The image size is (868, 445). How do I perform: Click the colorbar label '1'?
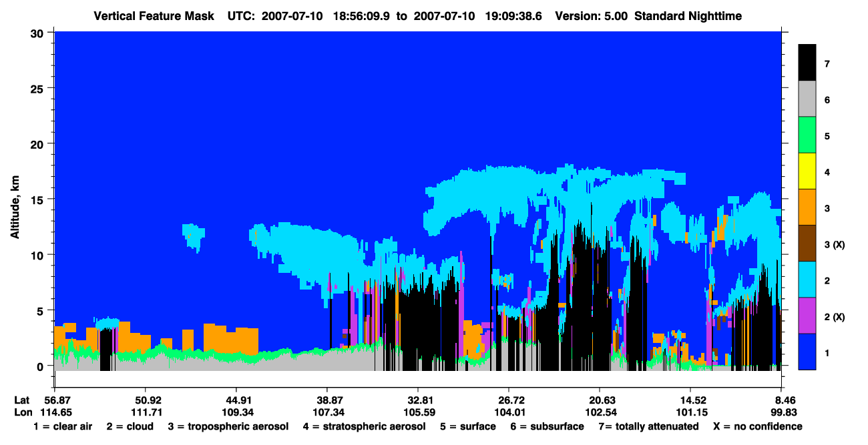[x=827, y=352]
